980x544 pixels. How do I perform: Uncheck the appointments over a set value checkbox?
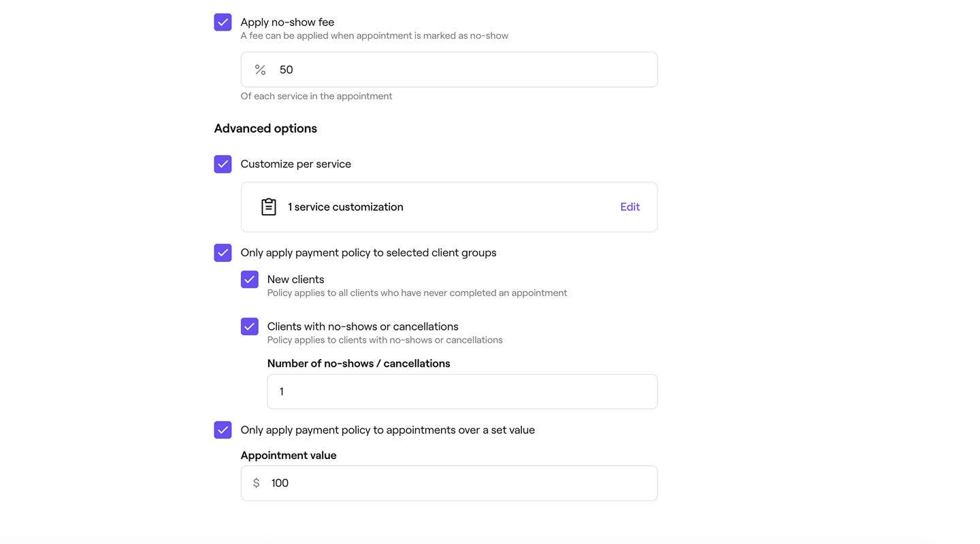coord(223,430)
